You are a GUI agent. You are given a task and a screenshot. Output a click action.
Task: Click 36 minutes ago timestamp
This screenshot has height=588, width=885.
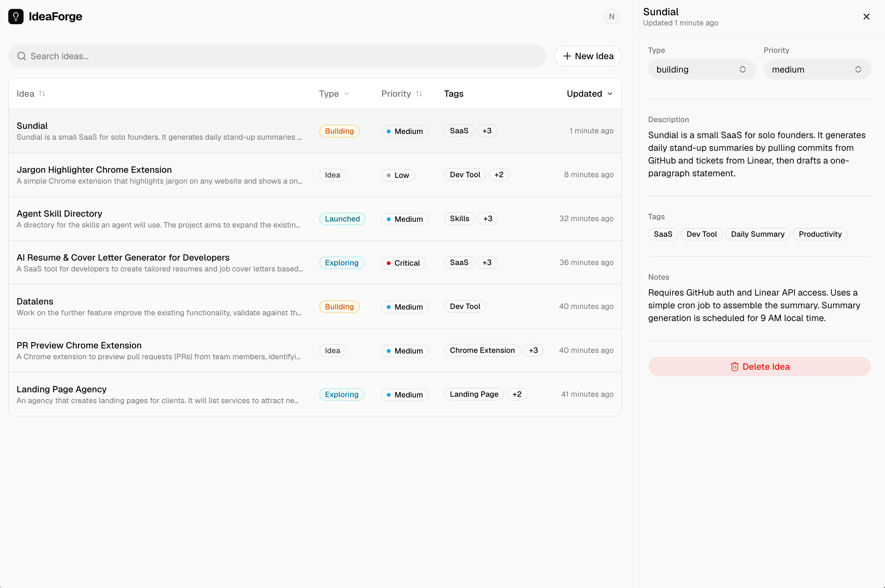click(586, 262)
